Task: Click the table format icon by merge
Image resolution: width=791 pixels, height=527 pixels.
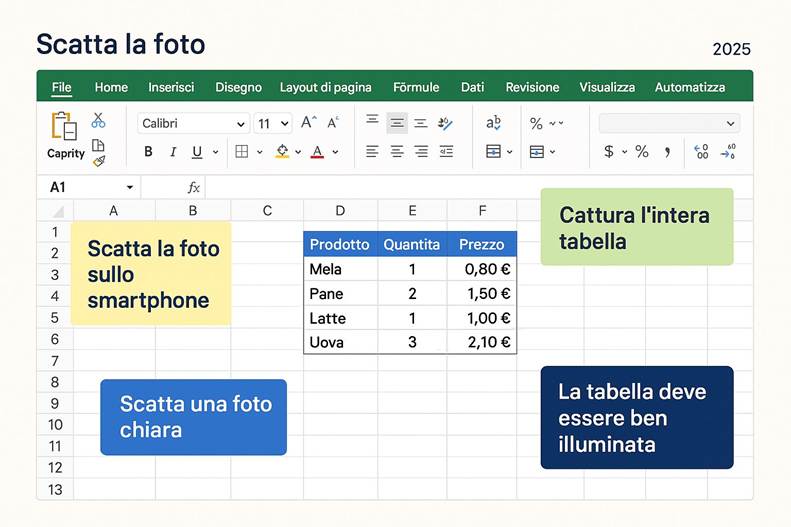Action: click(x=537, y=152)
